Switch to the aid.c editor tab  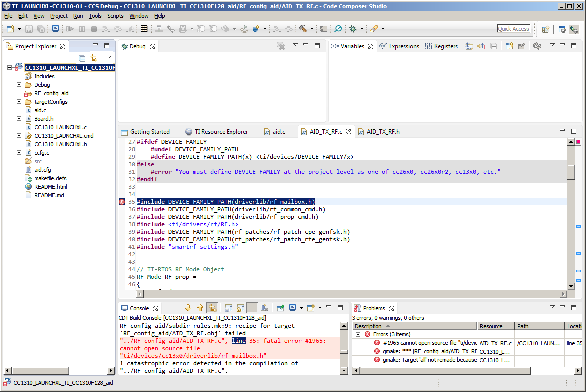(278, 132)
